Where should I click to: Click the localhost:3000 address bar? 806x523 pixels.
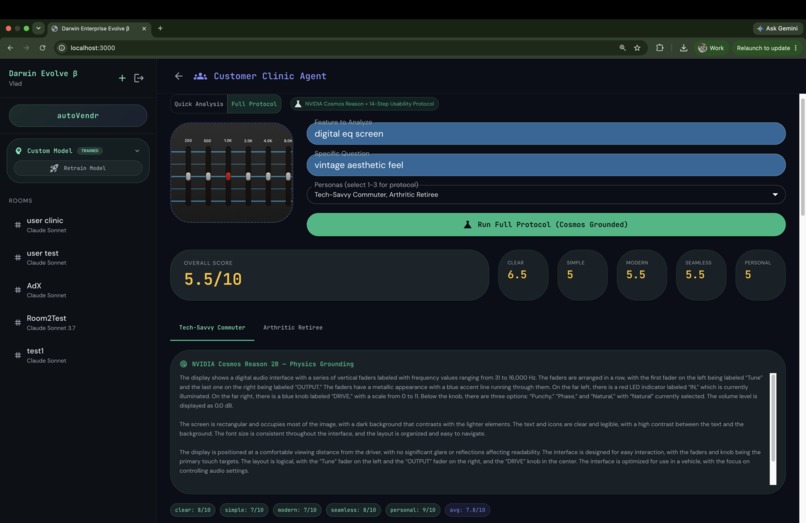point(339,48)
